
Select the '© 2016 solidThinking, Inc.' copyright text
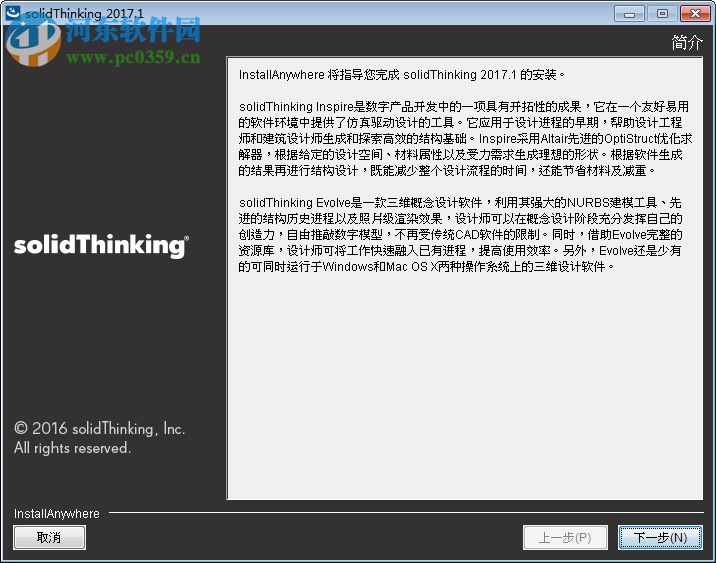pyautogui.click(x=100, y=428)
